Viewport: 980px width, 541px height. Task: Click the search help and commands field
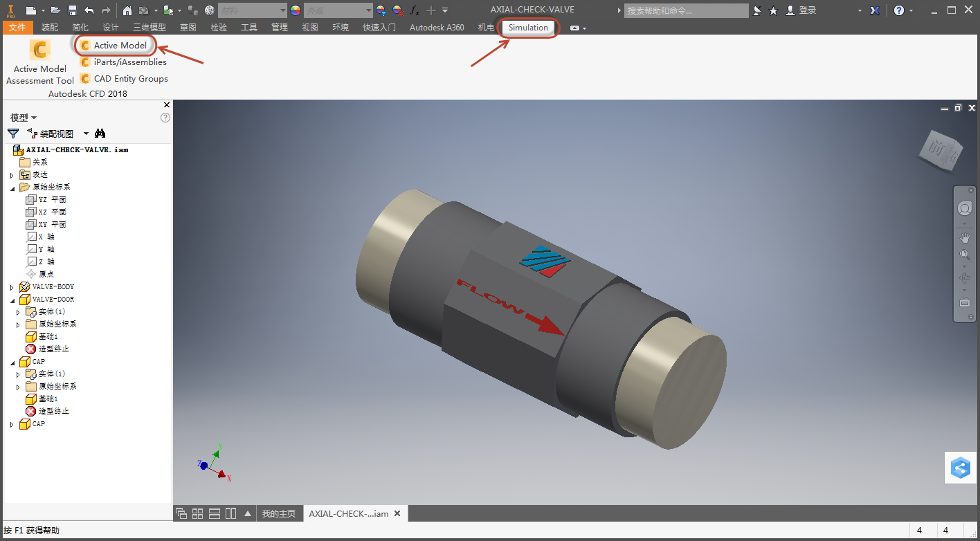click(x=686, y=10)
